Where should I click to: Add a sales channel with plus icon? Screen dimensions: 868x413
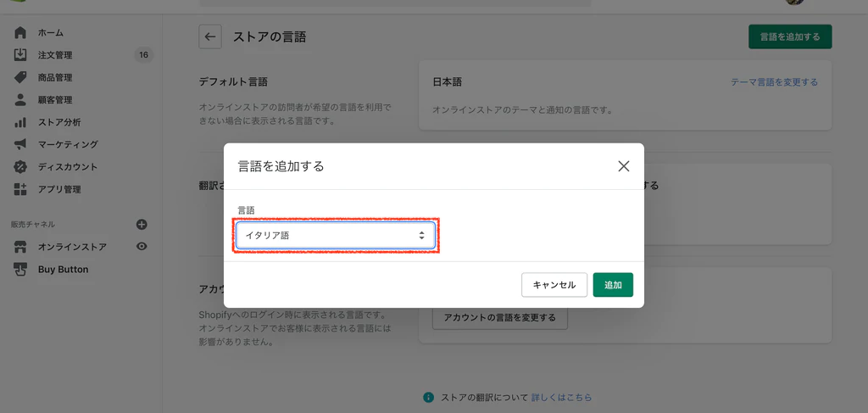142,225
